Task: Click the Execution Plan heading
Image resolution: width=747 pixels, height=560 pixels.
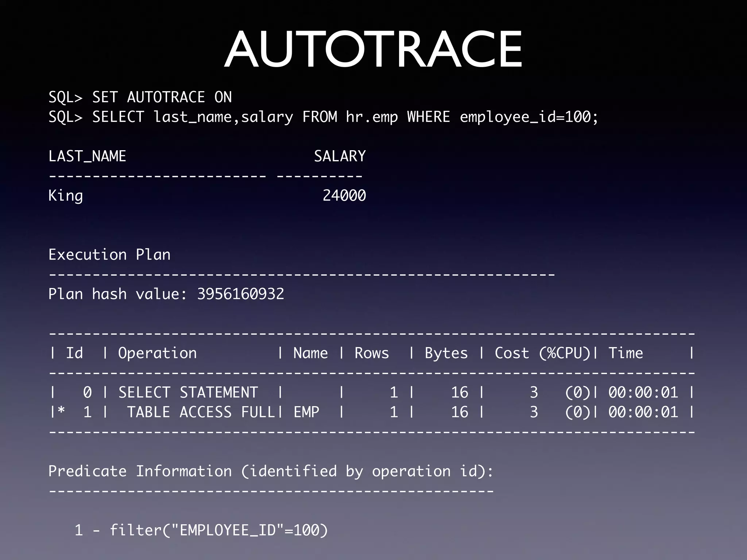Action: [x=109, y=255]
